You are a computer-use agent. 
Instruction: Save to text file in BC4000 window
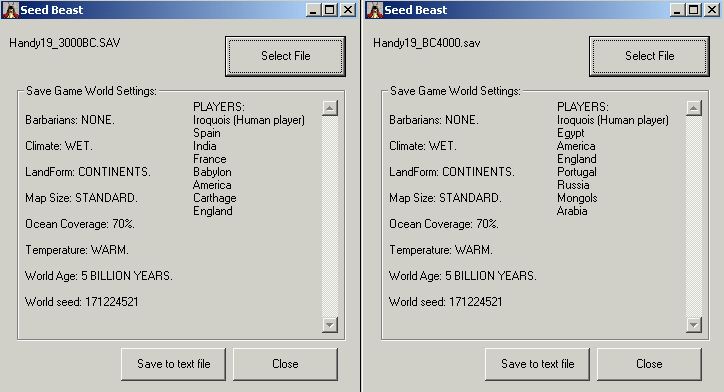click(537, 364)
